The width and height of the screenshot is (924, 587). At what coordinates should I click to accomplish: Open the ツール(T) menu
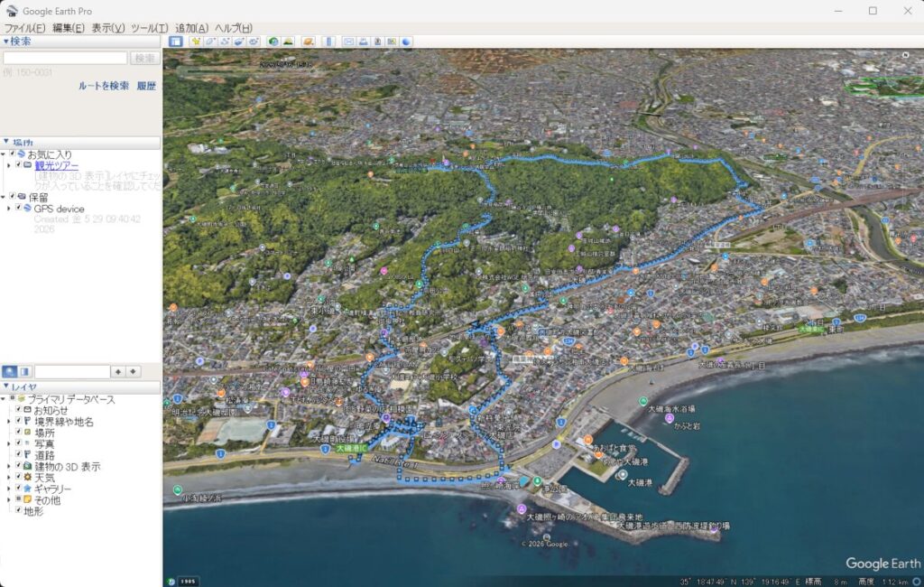tap(149, 28)
